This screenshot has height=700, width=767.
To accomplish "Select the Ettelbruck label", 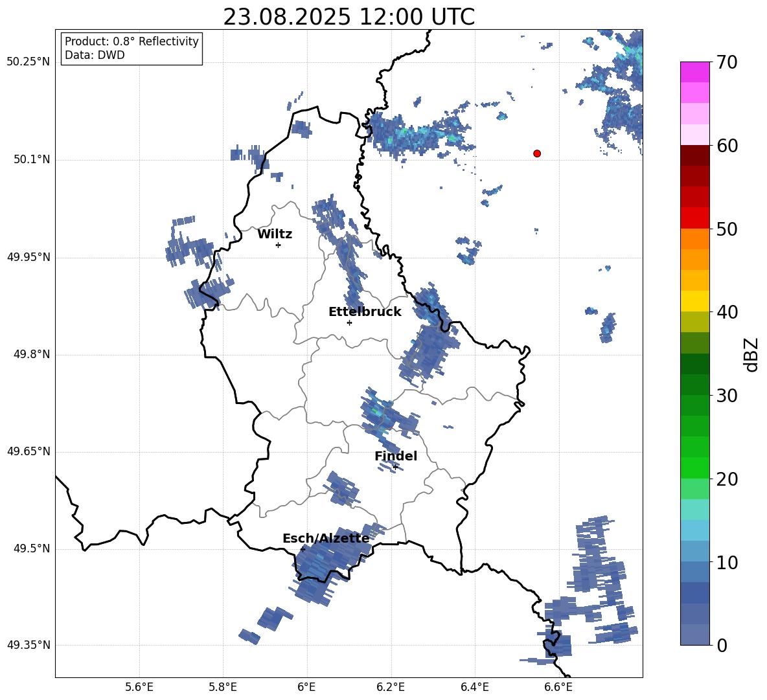I will (x=365, y=312).
